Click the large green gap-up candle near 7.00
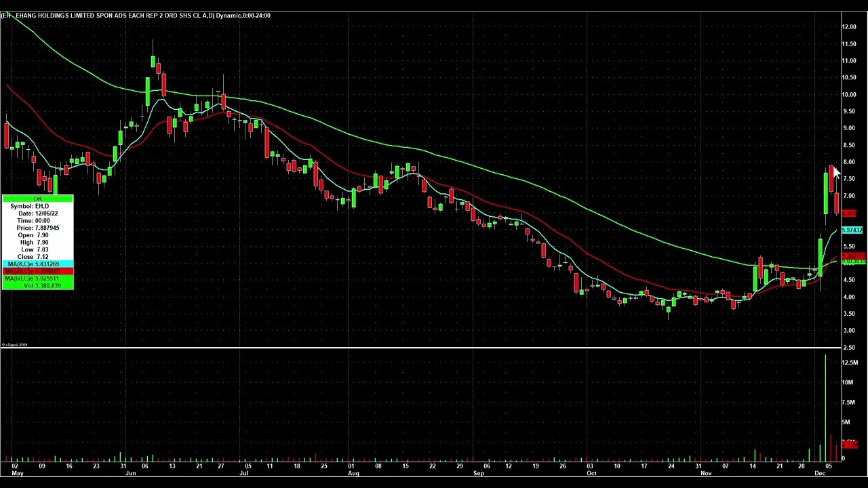This screenshot has height=488, width=868. click(826, 192)
